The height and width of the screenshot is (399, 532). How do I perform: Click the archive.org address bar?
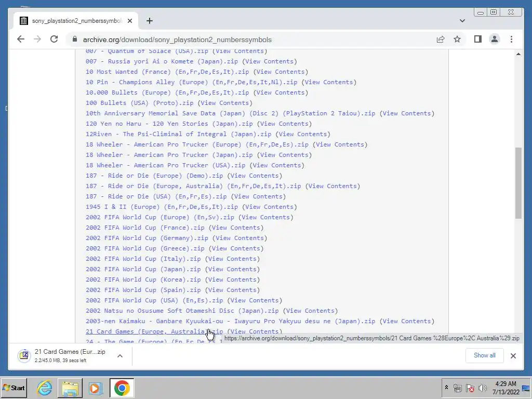(251, 39)
